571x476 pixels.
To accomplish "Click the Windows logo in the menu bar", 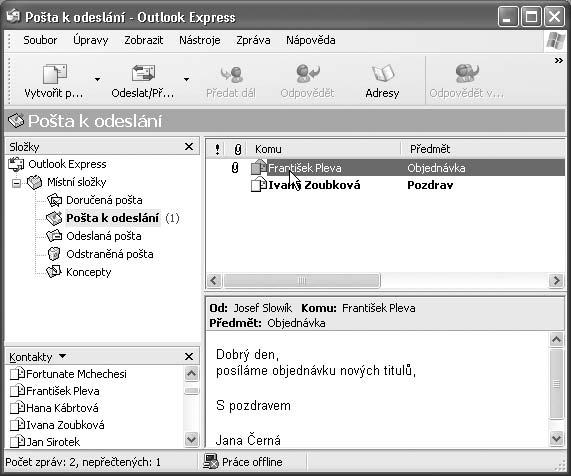I will tap(555, 41).
